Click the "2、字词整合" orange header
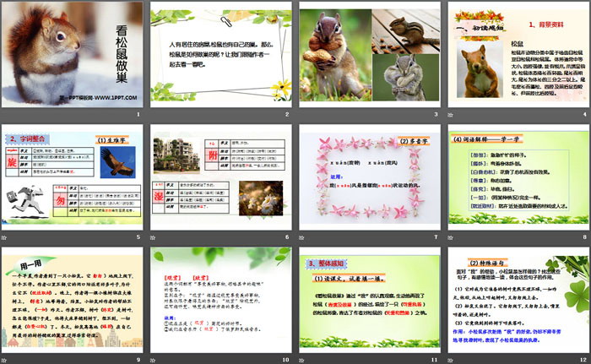 pos(31,138)
